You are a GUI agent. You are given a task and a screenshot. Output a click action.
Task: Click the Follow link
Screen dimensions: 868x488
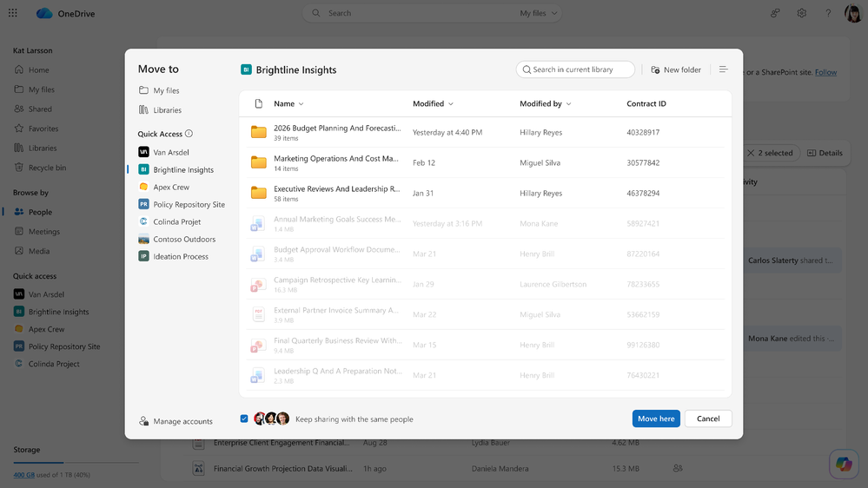click(825, 72)
